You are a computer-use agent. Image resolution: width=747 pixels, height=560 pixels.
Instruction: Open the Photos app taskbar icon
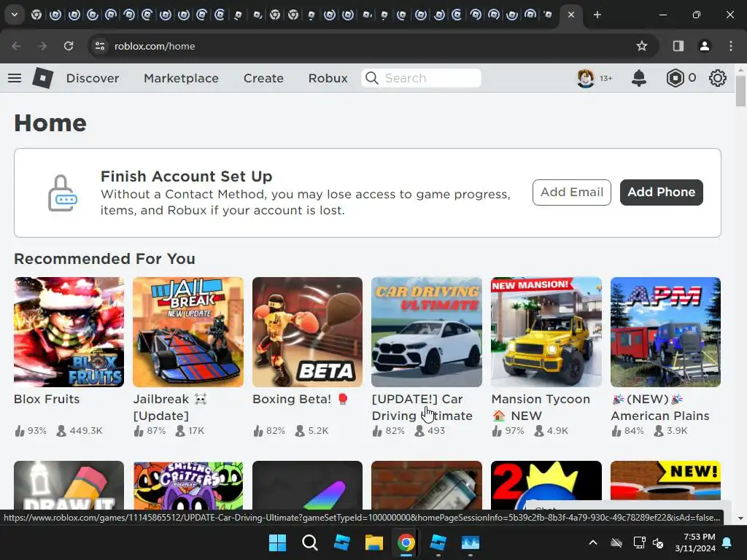(x=471, y=542)
